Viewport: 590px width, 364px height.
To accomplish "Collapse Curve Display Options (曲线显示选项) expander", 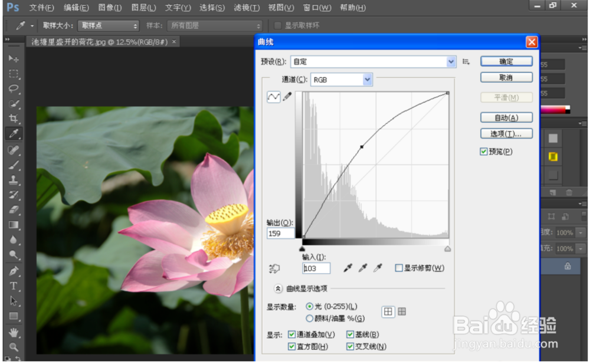I will click(x=278, y=288).
